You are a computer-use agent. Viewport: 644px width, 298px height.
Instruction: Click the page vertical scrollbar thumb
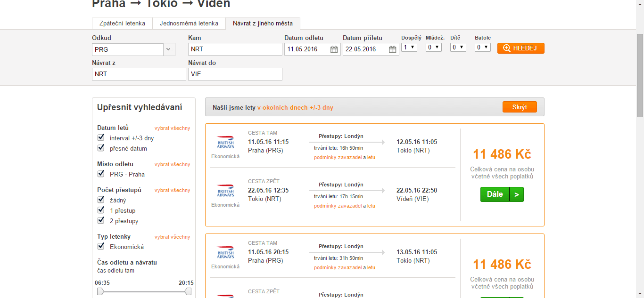click(640, 75)
